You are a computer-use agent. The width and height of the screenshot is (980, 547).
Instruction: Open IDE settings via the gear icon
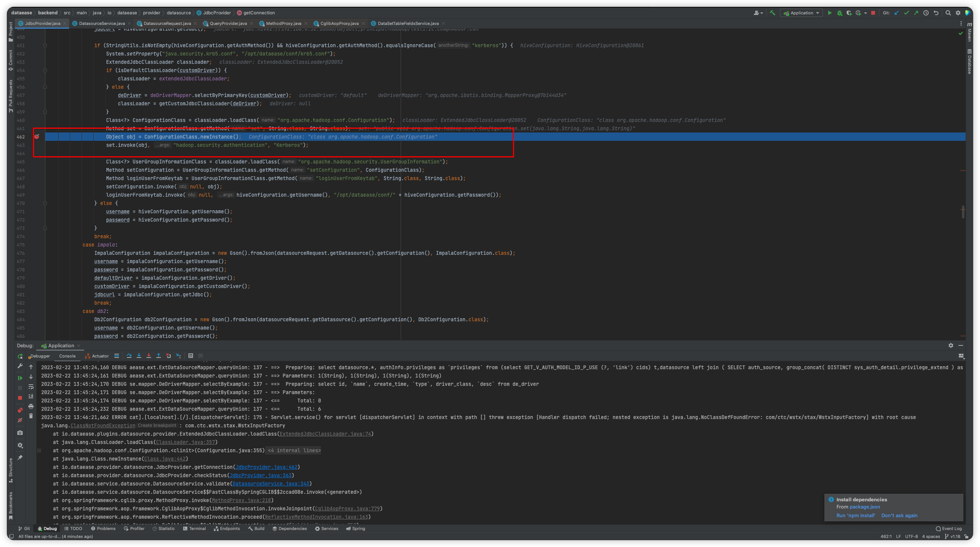click(x=958, y=12)
